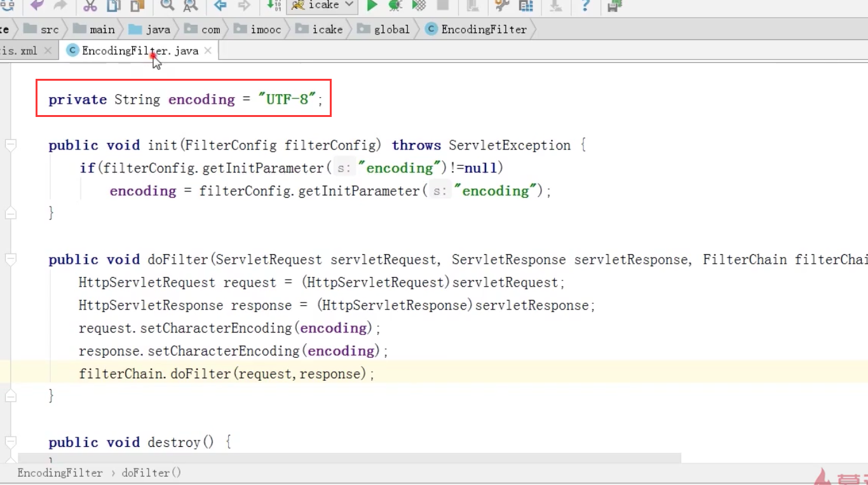Collapse the destroy method fold marker

pos(10,442)
